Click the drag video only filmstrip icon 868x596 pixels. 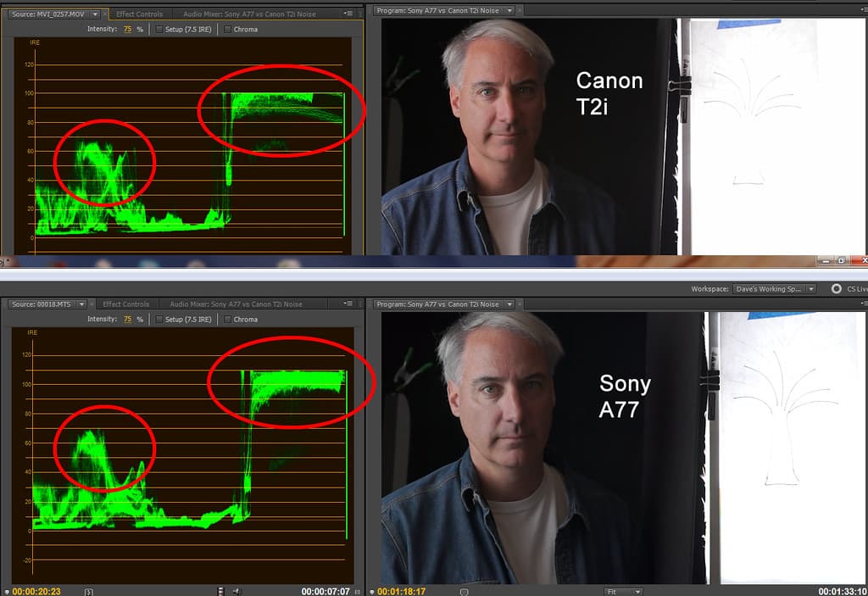[x=221, y=592]
